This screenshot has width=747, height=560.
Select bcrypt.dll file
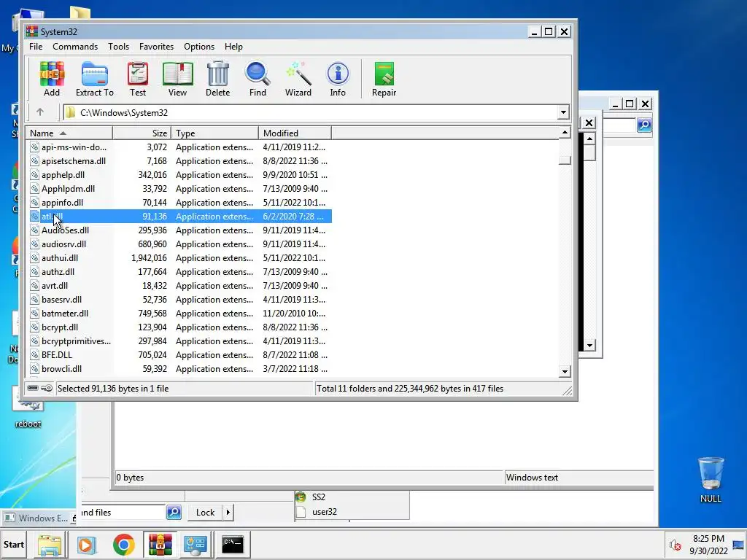coord(179,327)
